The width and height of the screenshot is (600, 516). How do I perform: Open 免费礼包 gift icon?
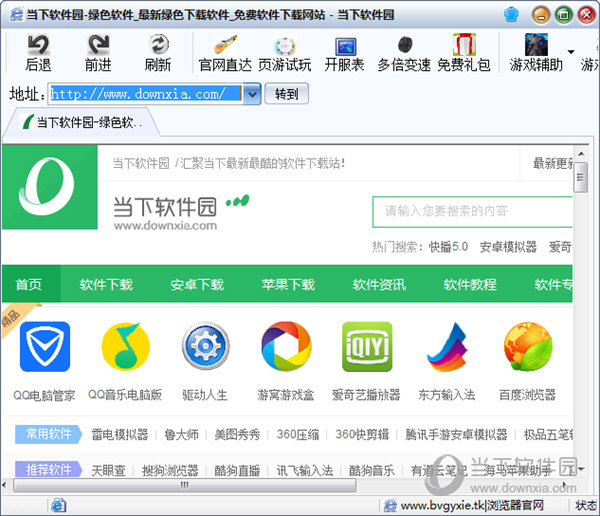[x=464, y=44]
